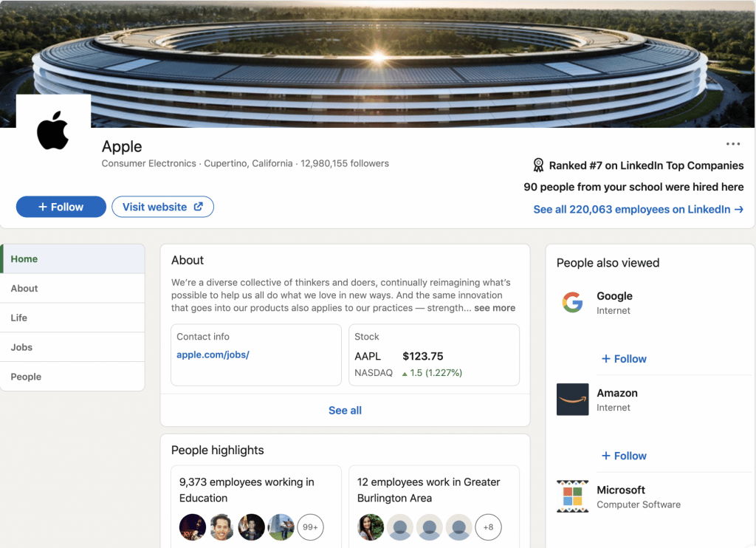Click the NASDAQ exchange label
Viewport: 756px width, 548px height.
pyautogui.click(x=374, y=373)
